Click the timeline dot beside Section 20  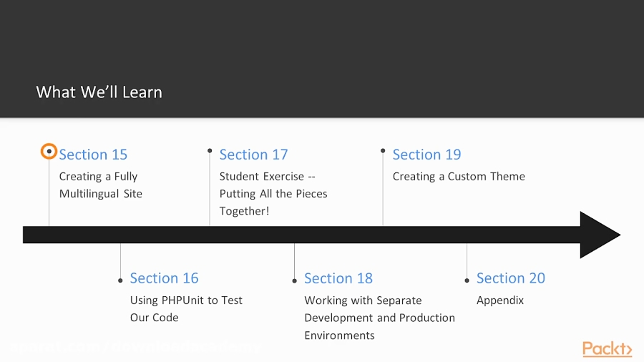467,280
